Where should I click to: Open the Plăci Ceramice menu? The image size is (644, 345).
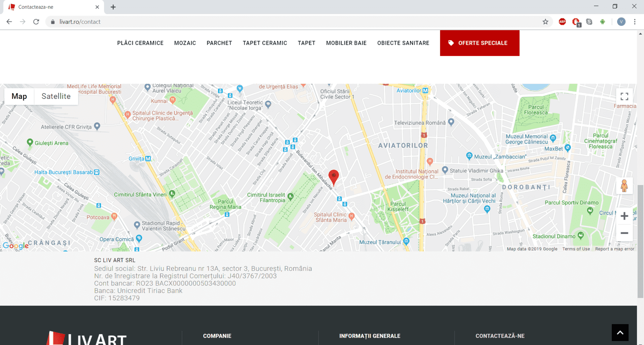coord(140,43)
